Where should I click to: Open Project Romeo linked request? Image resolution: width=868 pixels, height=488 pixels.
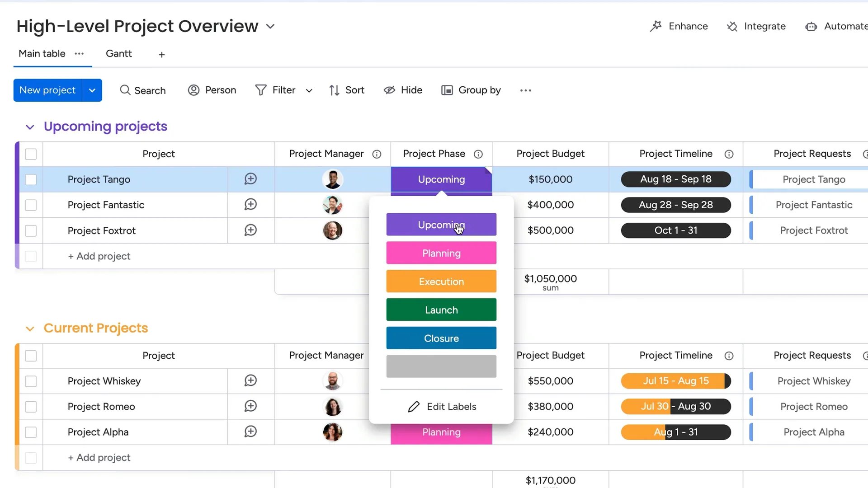tap(814, 407)
